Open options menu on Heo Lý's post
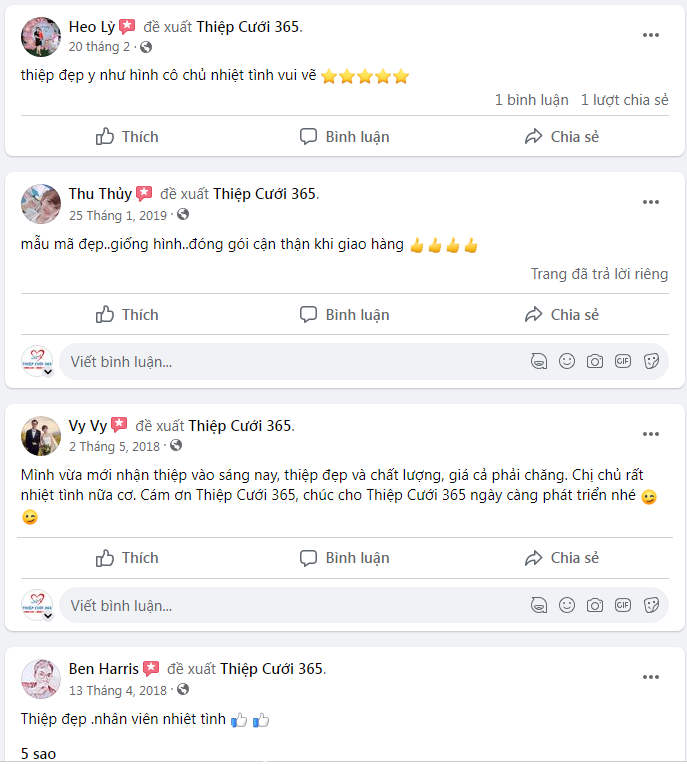687x765 pixels. (x=651, y=35)
